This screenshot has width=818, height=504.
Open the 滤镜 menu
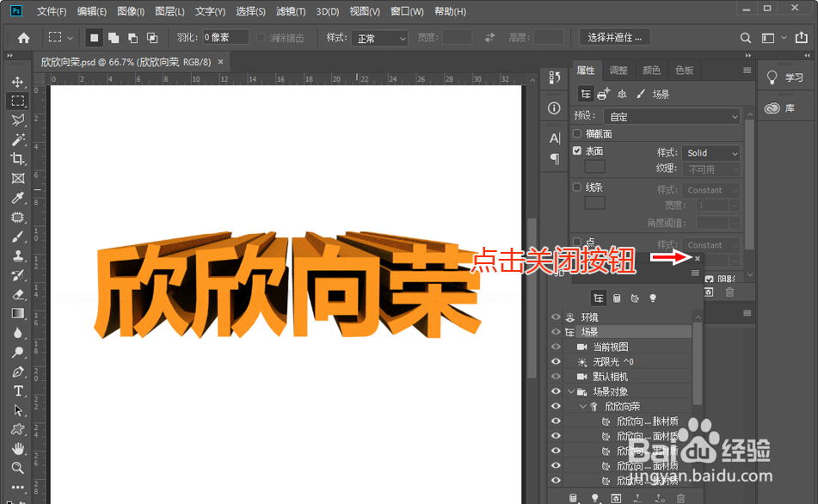coord(289,11)
